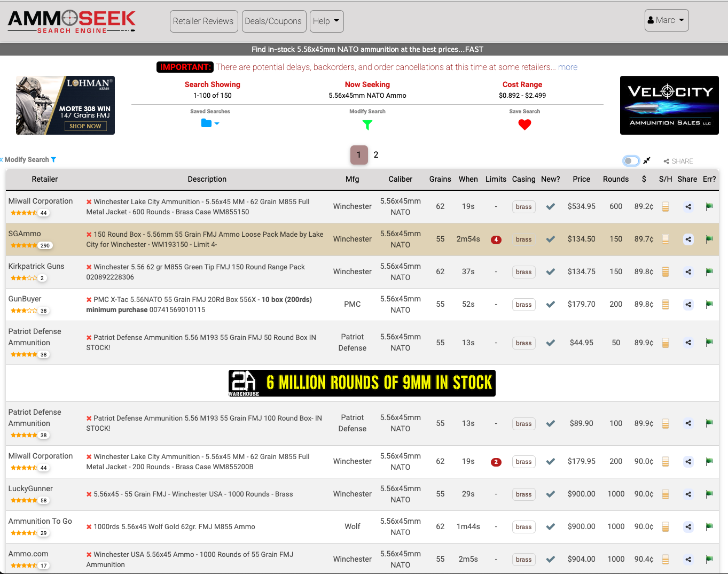Click the AmmoSeek crosshair logo

click(x=69, y=18)
